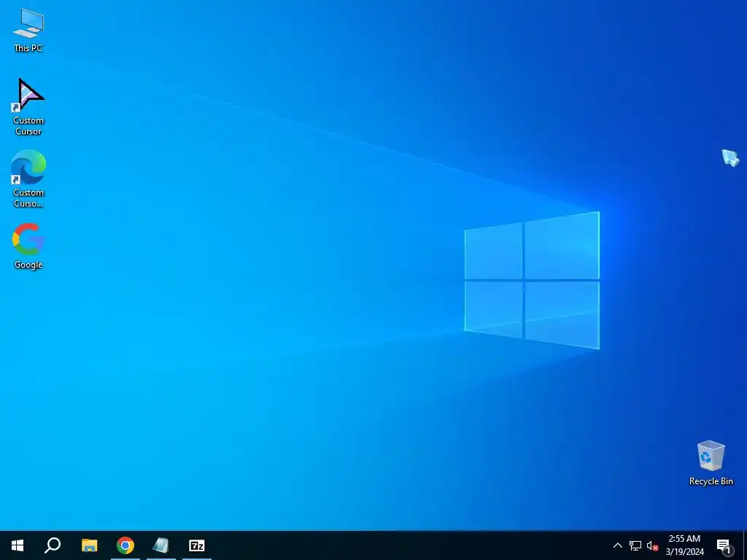
Task: Click the 'Google' label text
Action: [28, 264]
